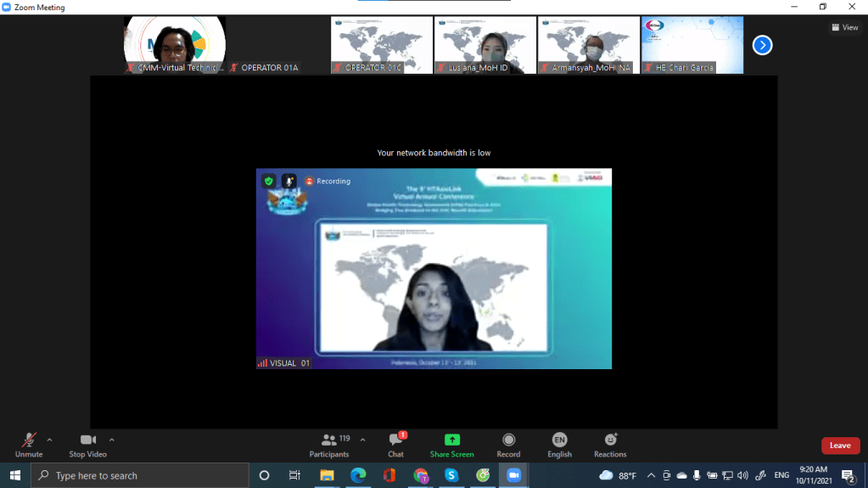
Task: Select Lusiana_MoH ID video thumbnail
Action: click(x=485, y=45)
